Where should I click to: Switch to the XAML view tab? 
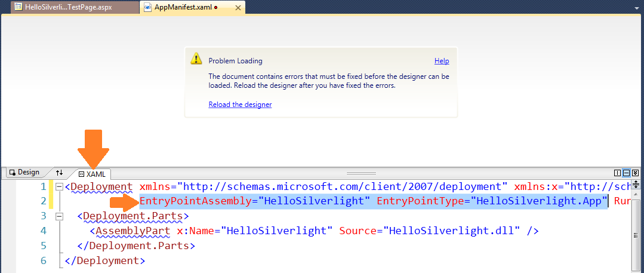(93, 174)
